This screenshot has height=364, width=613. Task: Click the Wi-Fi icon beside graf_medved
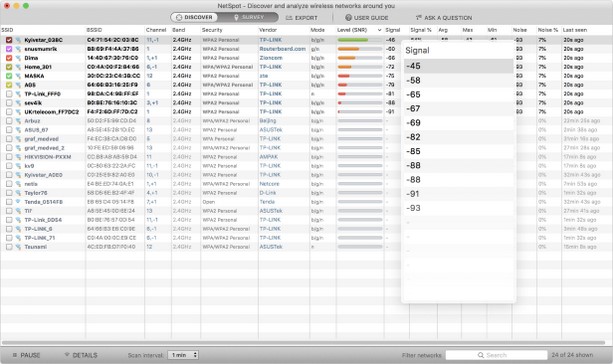pos(18,139)
